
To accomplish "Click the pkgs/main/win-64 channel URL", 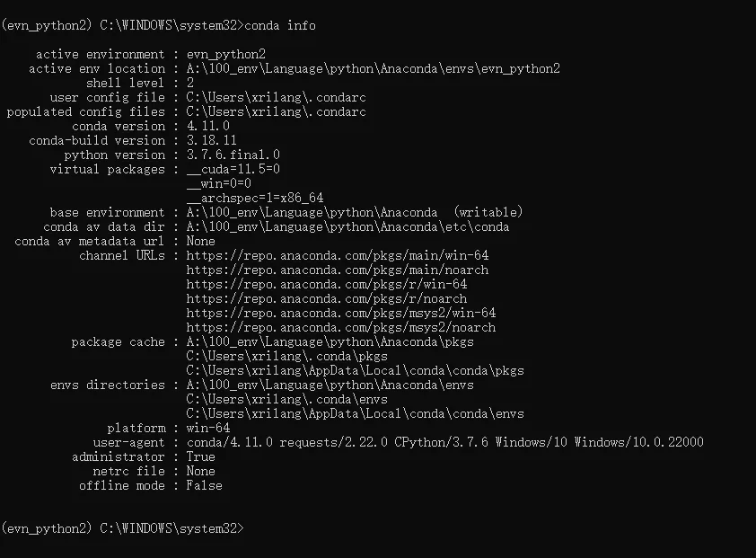I will 338,256.
